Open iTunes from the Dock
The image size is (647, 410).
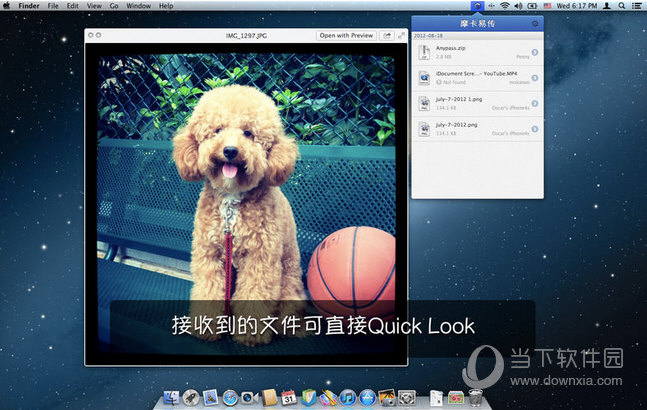click(x=347, y=398)
